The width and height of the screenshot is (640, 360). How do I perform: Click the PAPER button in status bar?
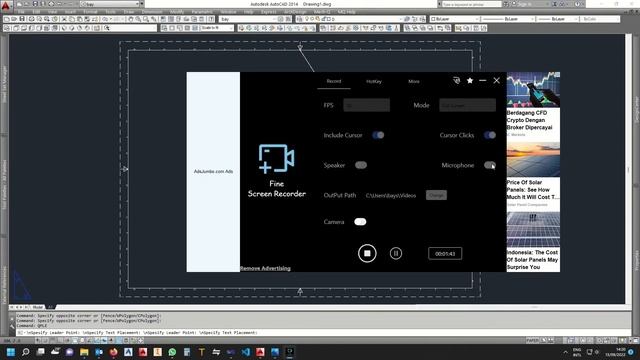[532, 340]
